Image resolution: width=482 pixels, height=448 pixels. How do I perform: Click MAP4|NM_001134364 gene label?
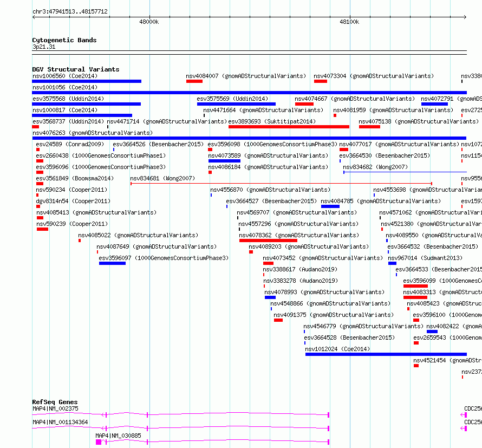[x=60, y=422]
